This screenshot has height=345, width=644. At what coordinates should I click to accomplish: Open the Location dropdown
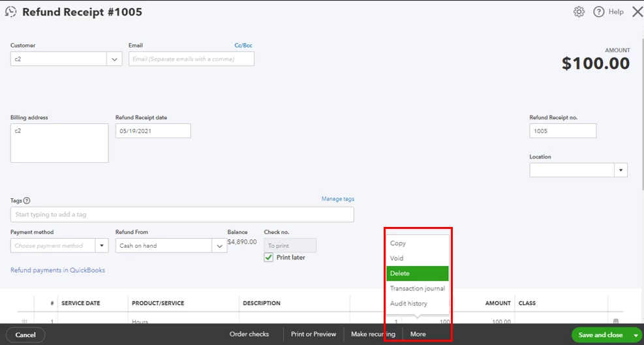pyautogui.click(x=621, y=170)
